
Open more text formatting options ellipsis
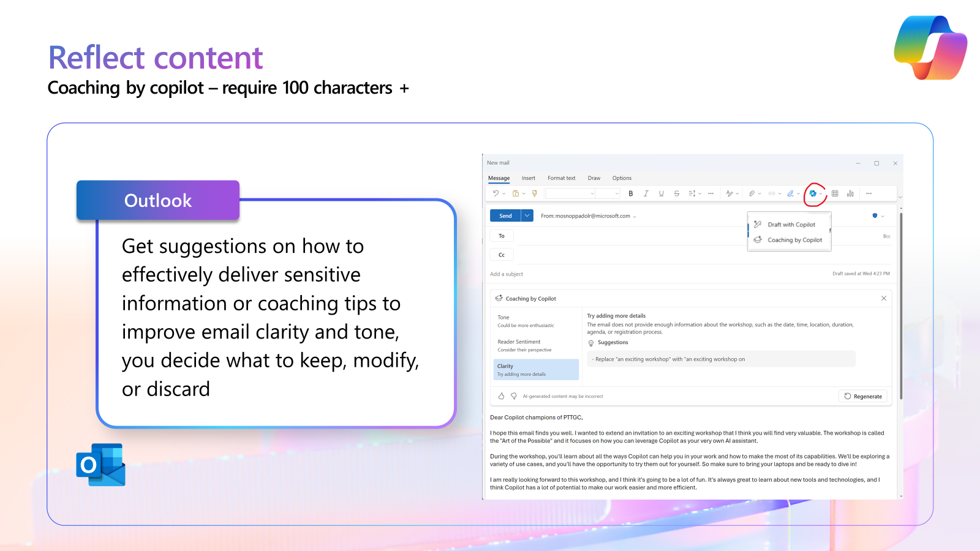pos(710,193)
